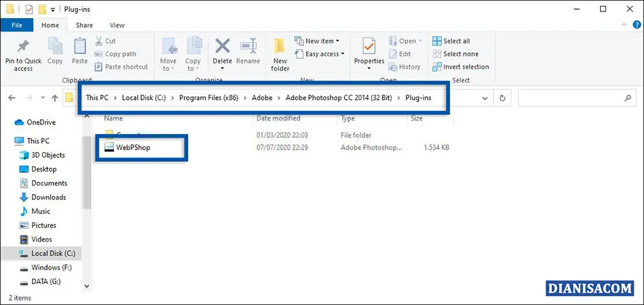
Task: Click the Adobe breadcrumb
Action: click(262, 98)
